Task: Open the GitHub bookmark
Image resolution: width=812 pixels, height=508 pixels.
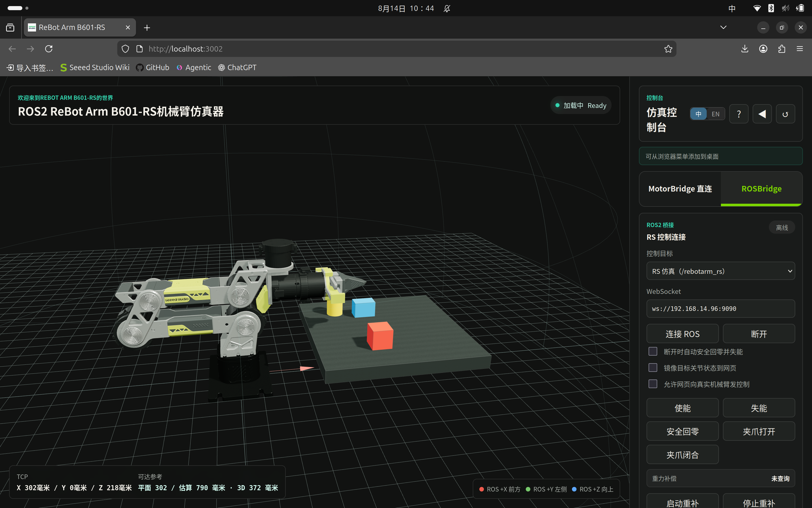Action: 153,68
